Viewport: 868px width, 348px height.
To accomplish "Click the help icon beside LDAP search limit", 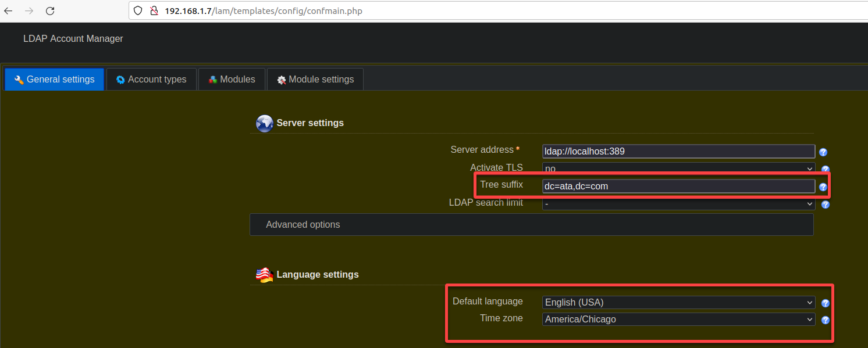I will (825, 205).
